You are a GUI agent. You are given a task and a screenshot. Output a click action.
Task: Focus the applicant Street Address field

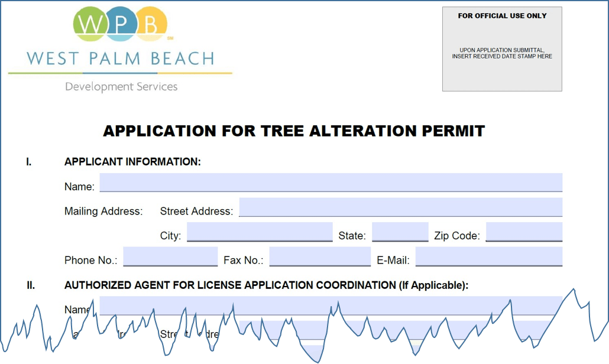pos(400,207)
